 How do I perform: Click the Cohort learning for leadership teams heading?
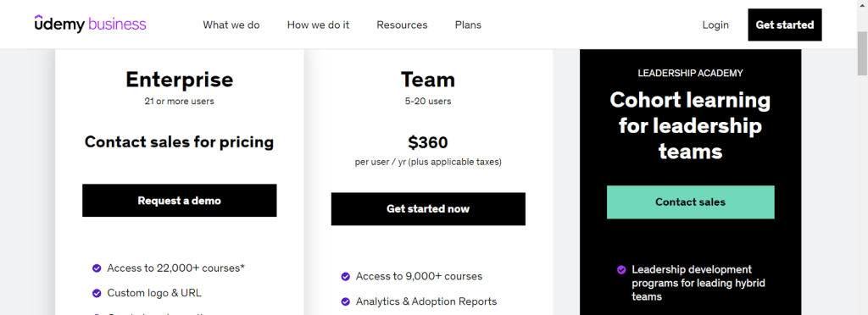pos(690,125)
